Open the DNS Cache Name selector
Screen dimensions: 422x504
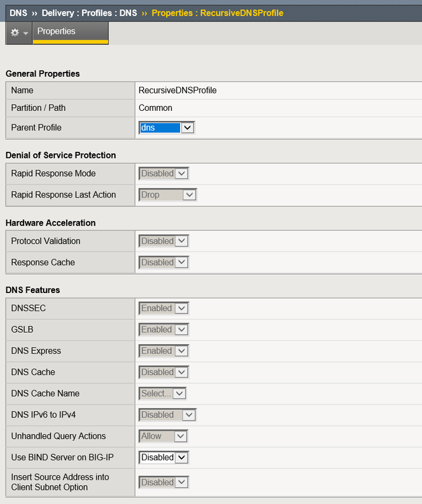(x=163, y=394)
